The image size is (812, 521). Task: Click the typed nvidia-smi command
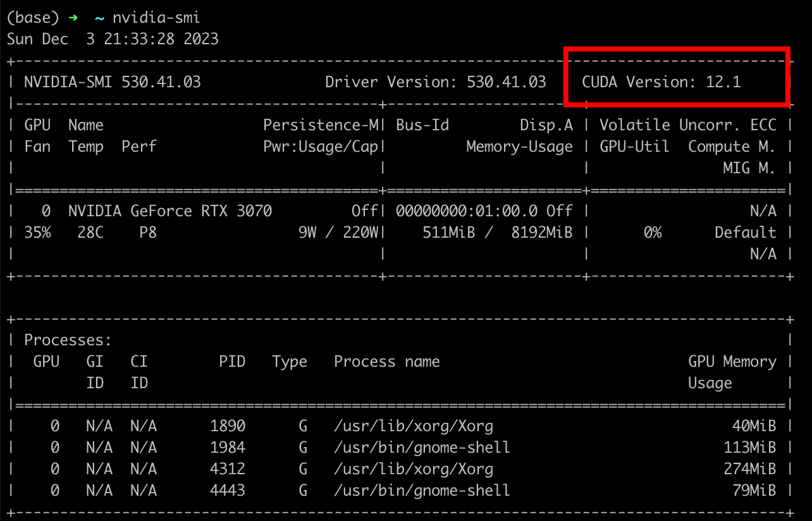click(156, 18)
